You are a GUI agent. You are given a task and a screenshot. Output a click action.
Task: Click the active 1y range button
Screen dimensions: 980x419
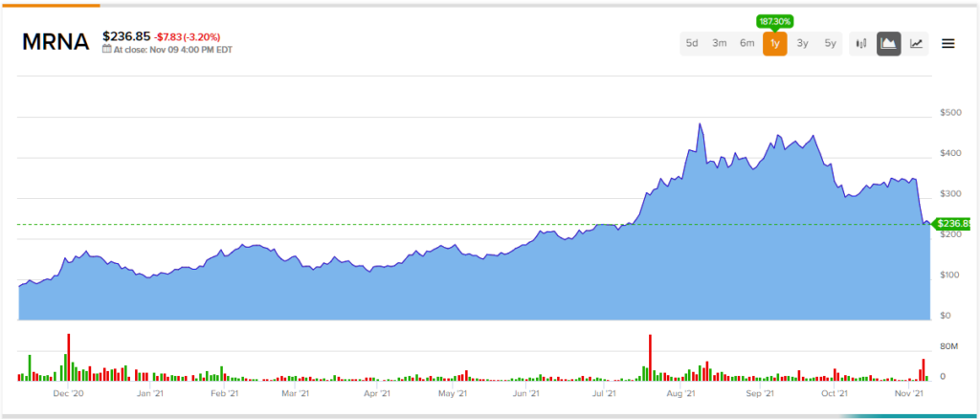tap(775, 44)
